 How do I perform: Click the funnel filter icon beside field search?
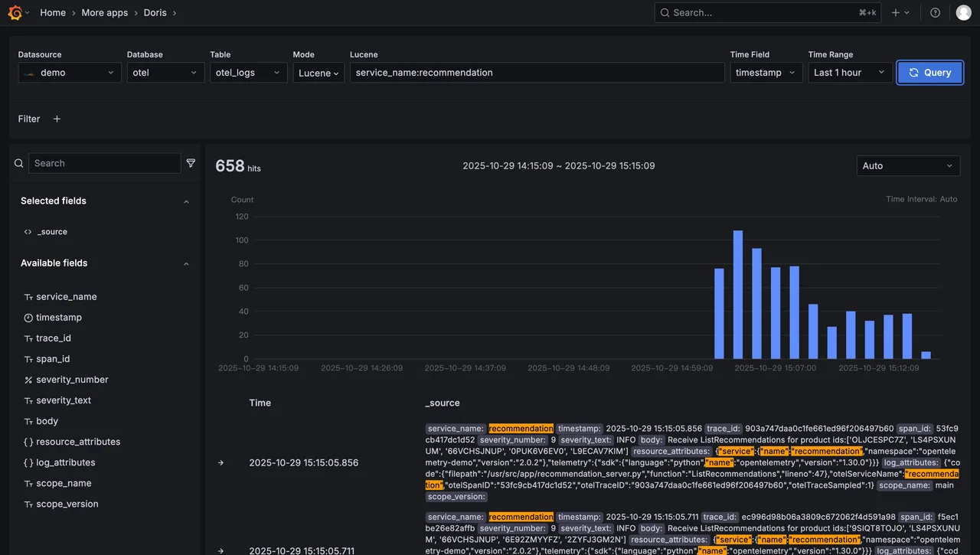tap(191, 162)
